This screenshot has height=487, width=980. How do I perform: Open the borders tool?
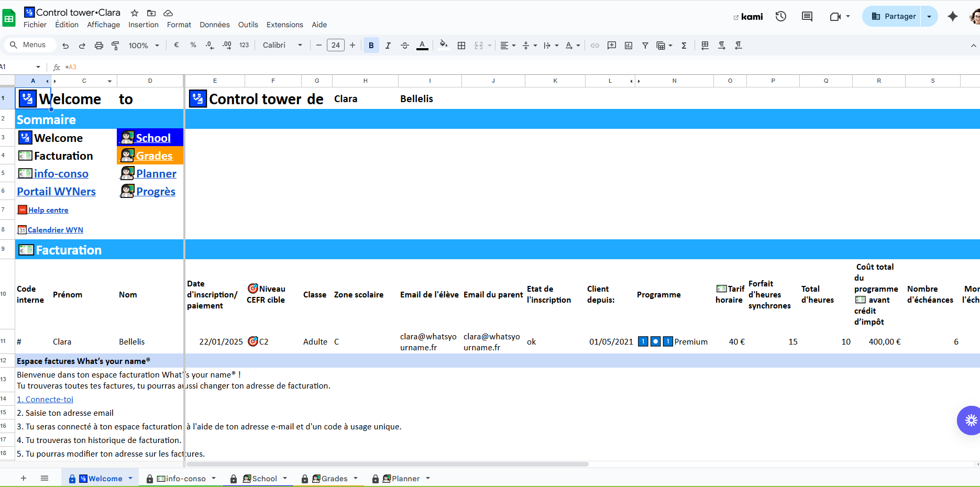(461, 46)
